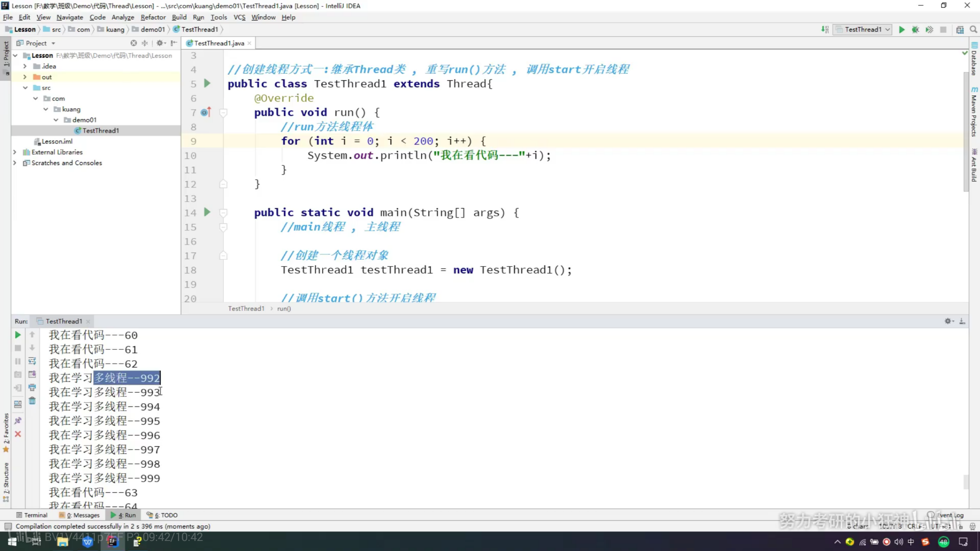Toggle scroll to end in the Run console
Screen dimensions: 980x551
[x=32, y=375]
